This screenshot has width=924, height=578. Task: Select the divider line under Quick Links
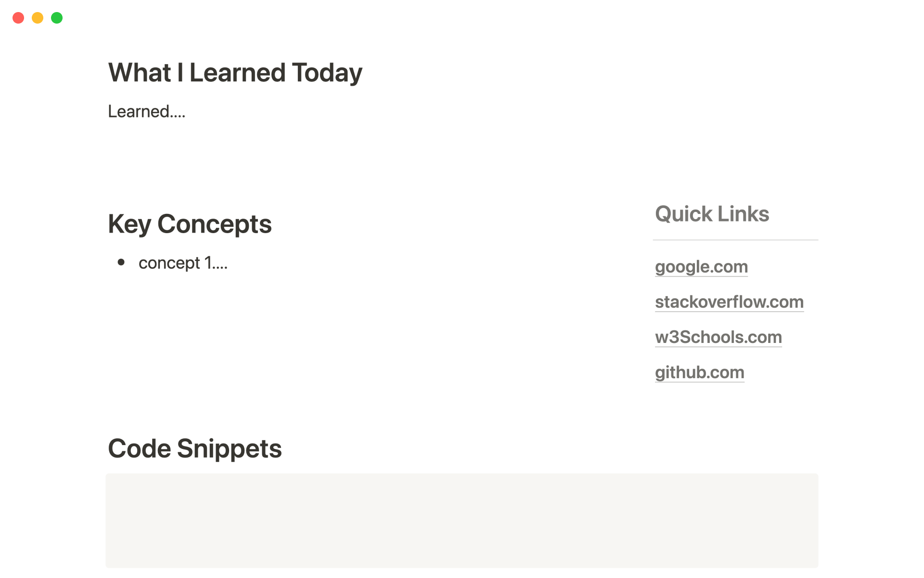click(735, 239)
